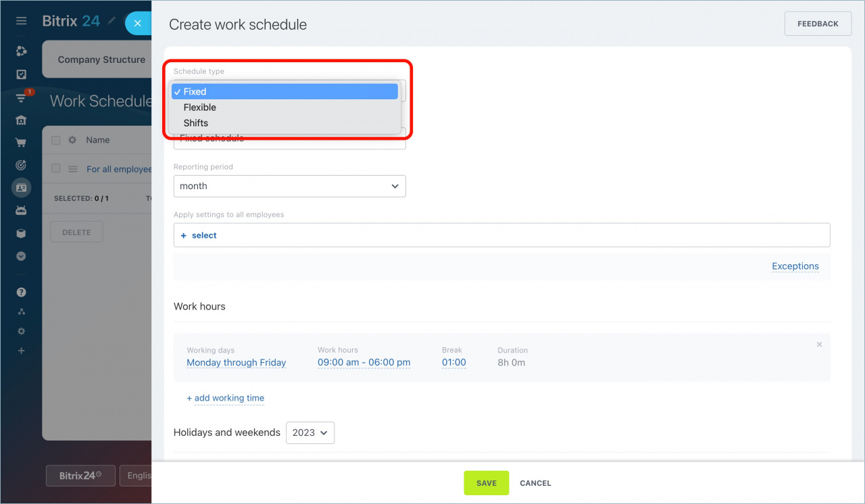Click + add working time
Viewport: 865px width, 504px height.
coord(226,398)
